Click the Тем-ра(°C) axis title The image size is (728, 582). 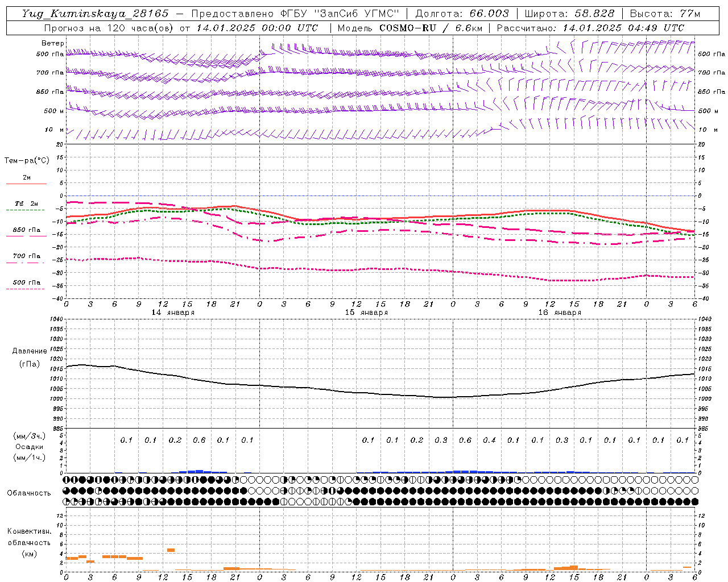27,161
